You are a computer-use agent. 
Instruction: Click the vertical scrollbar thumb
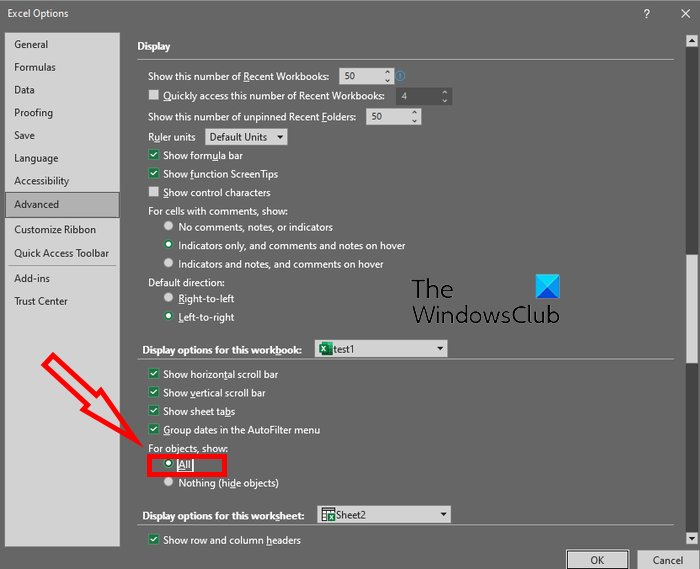coord(692,309)
